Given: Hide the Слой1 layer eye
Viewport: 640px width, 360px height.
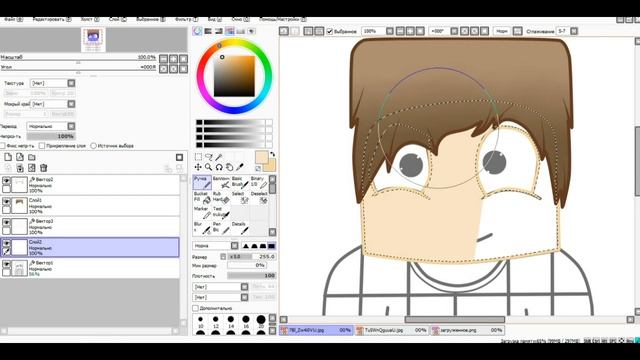Looking at the screenshot, I should [6, 202].
